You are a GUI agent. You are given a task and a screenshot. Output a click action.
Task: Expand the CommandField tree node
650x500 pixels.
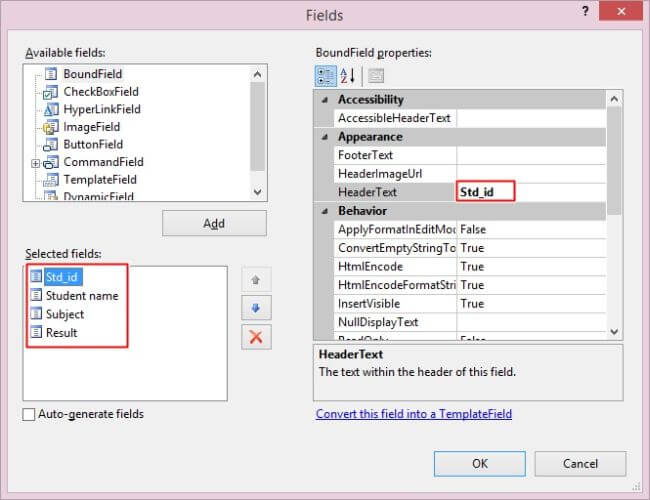click(36, 163)
